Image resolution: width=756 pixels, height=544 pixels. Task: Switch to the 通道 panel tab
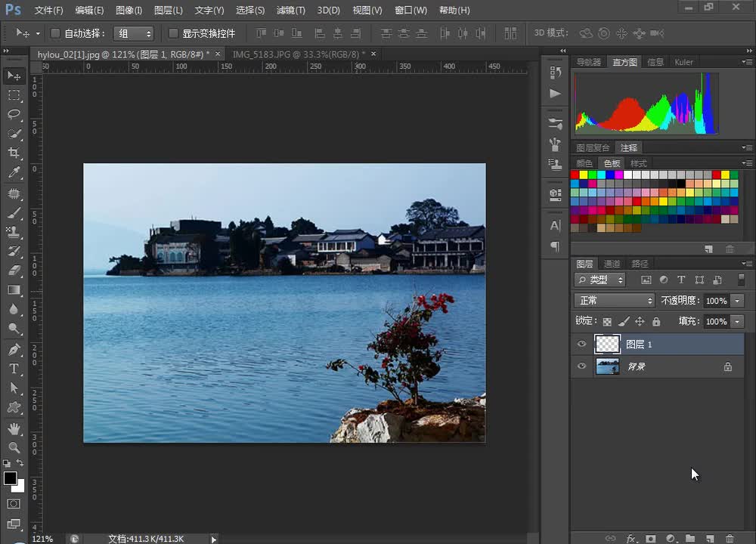[x=612, y=264]
